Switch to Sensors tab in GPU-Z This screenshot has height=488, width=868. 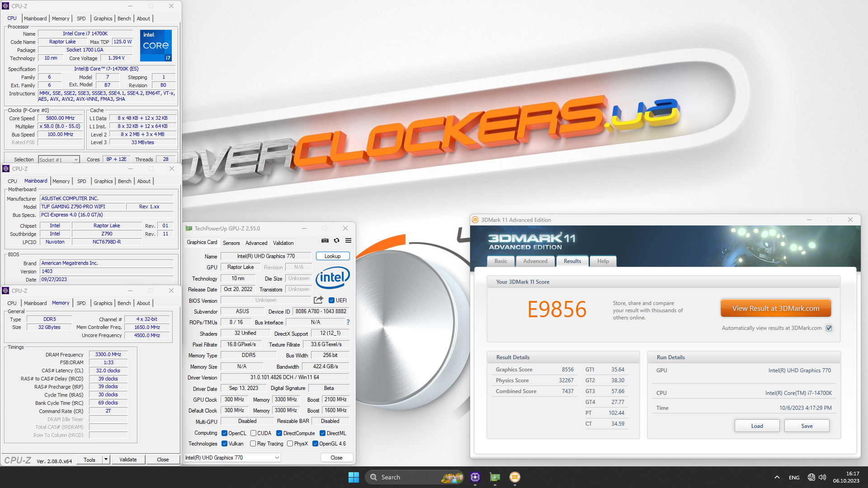click(x=231, y=243)
